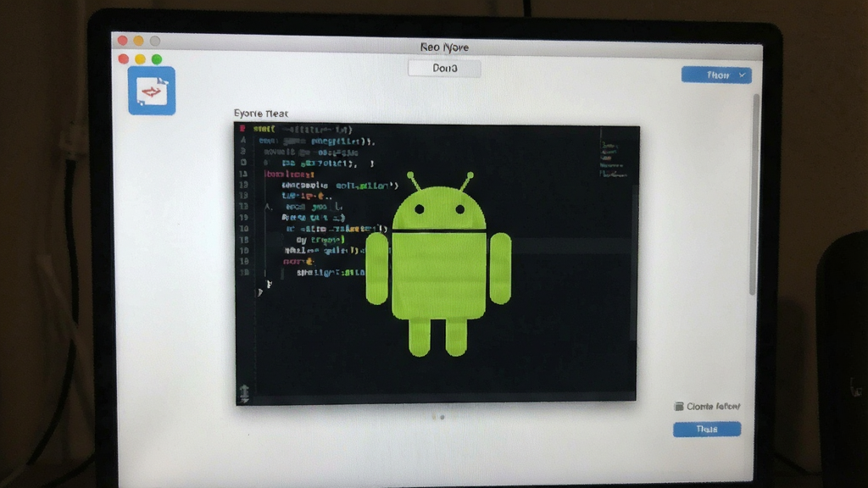This screenshot has width=868, height=488.
Task: Click the chevron arrow on Thon button
Action: pos(742,75)
